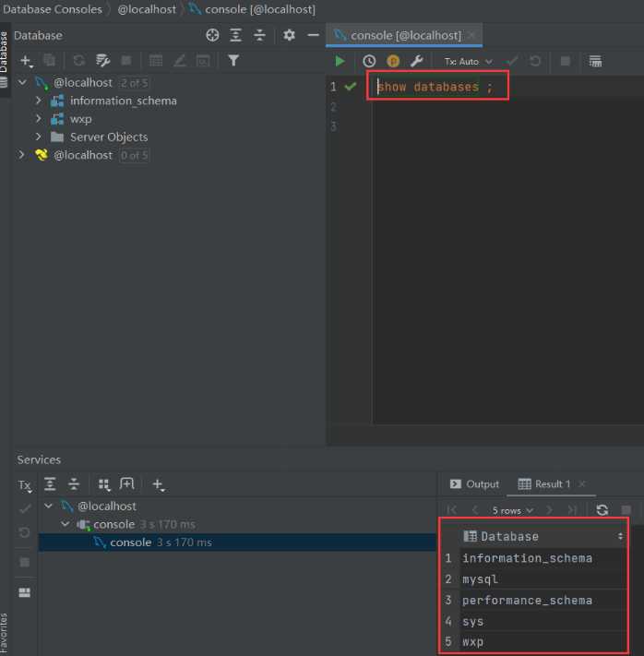Click the Database vertical tool window tab
This screenshot has height=656, width=644.
[x=5, y=59]
